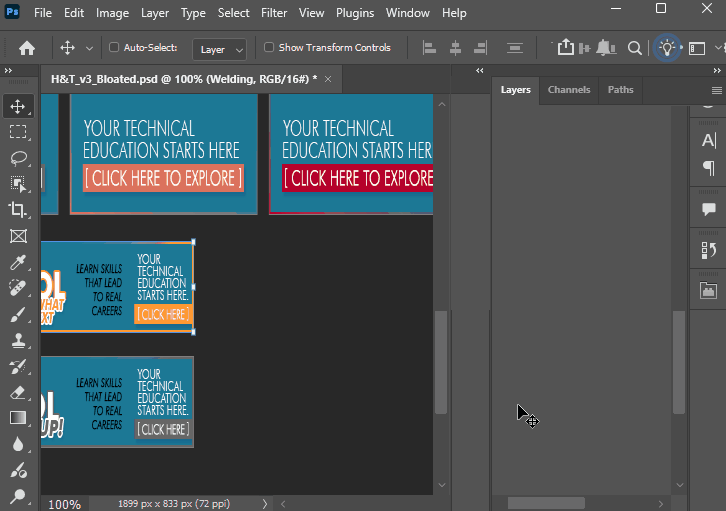Select the Lasso tool
The width and height of the screenshot is (726, 511).
[18, 158]
